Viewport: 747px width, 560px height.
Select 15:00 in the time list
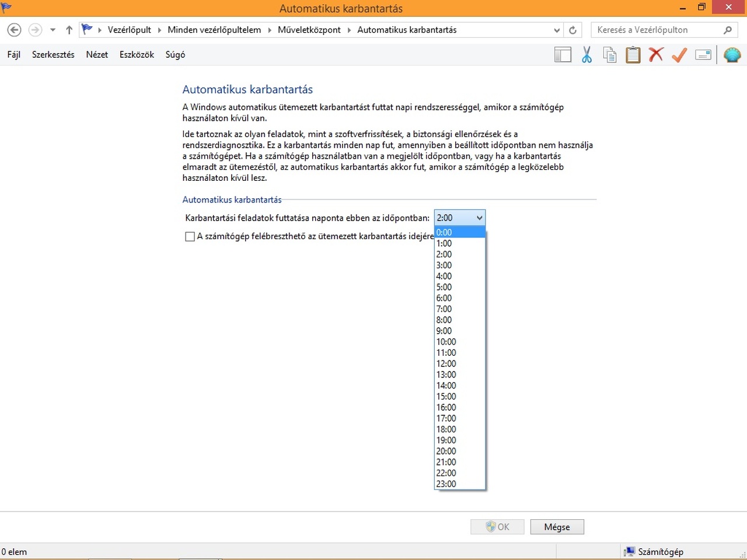click(x=460, y=396)
